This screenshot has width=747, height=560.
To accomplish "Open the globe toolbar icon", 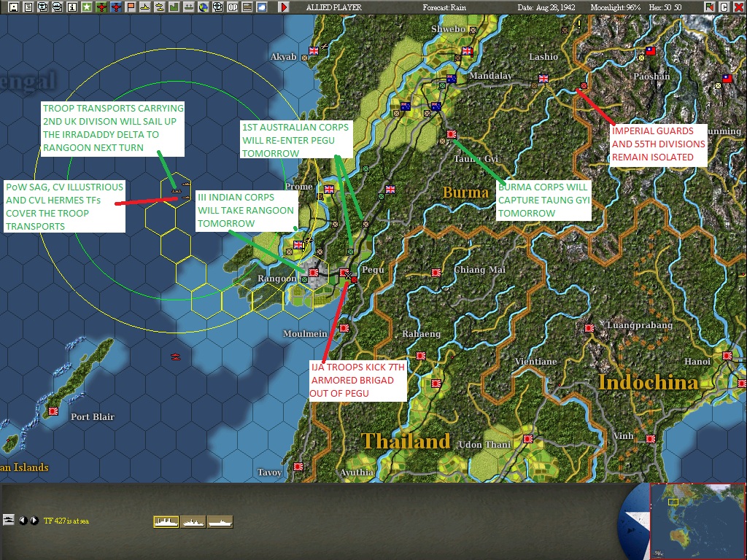I will pyautogui.click(x=204, y=7).
